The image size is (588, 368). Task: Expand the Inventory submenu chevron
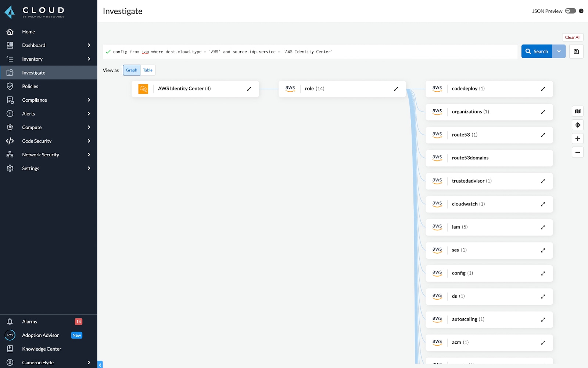point(89,59)
